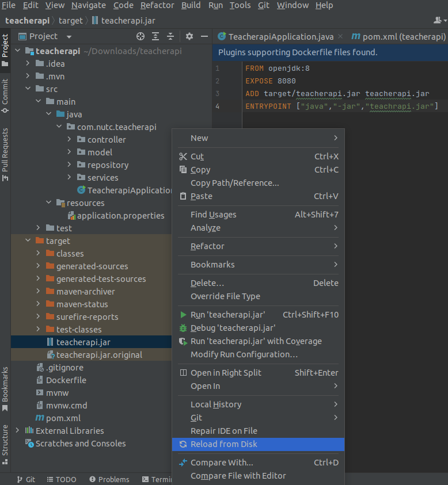Select Paste in the context menu
Screen dimensions: 448x485
(x=258, y=196)
